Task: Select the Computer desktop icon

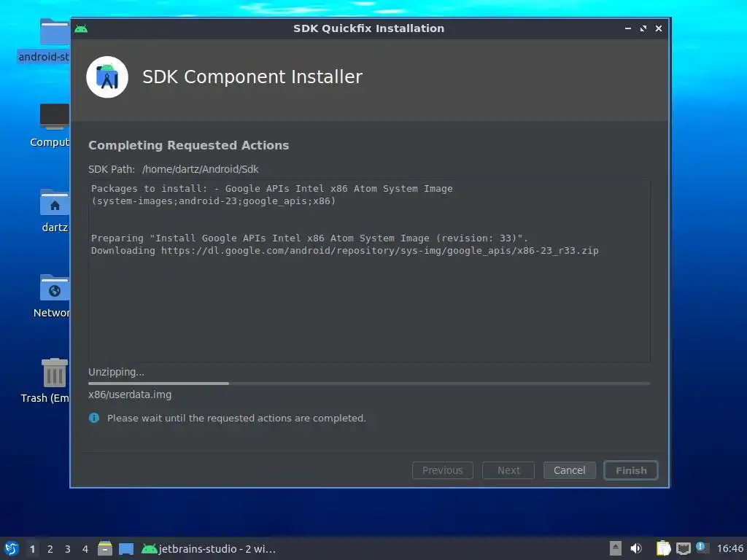Action: click(x=50, y=125)
